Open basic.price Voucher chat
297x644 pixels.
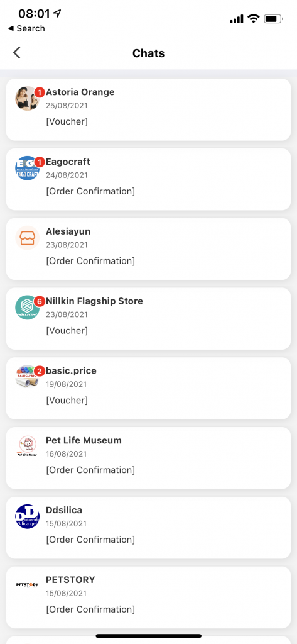pyautogui.click(x=148, y=388)
